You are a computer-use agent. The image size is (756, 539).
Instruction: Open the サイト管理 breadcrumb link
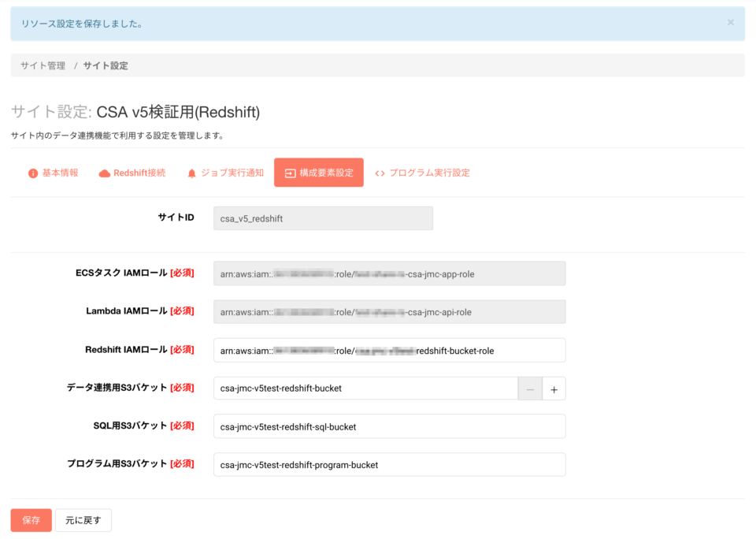(42, 65)
